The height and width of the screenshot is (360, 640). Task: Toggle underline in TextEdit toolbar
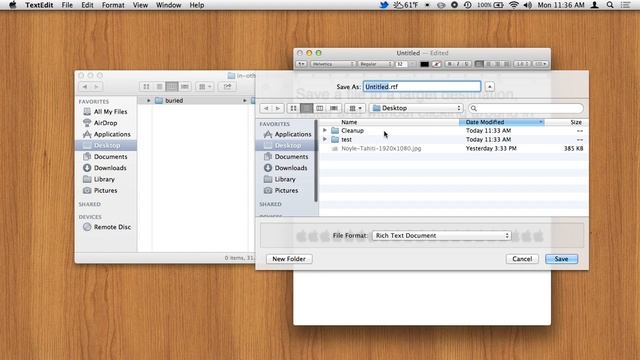coord(467,64)
